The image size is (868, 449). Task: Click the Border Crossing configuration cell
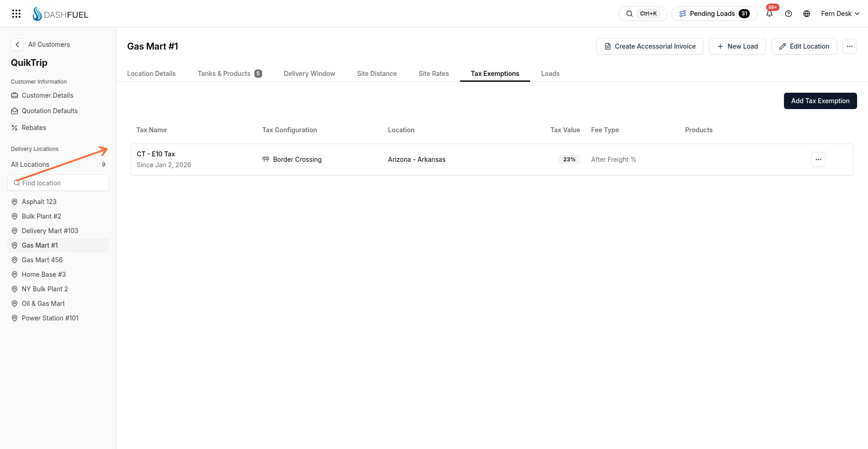[292, 160]
